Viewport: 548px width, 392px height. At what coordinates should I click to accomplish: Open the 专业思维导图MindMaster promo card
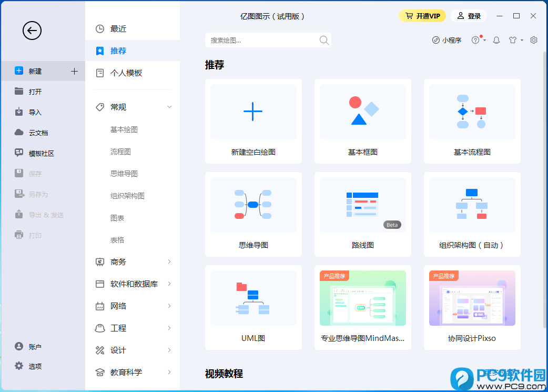[x=363, y=307]
